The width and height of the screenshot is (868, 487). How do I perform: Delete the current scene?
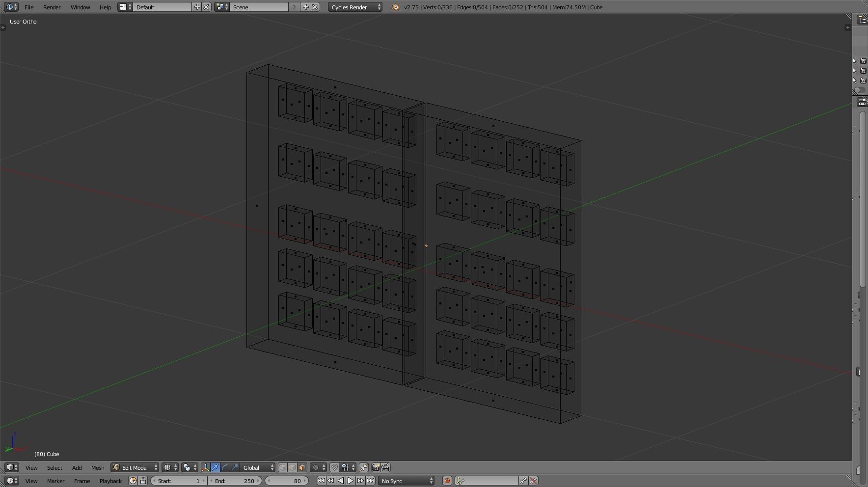pos(315,7)
